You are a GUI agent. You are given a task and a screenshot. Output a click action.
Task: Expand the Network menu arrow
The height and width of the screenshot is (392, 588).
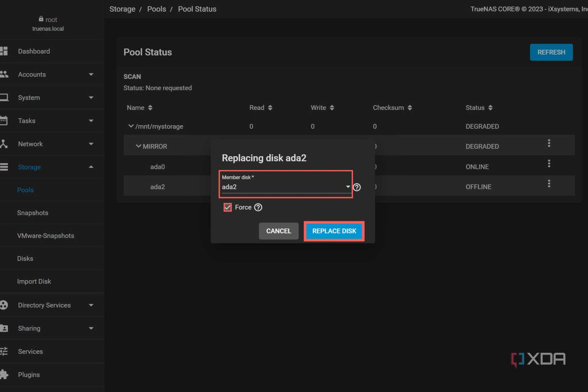[91, 144]
